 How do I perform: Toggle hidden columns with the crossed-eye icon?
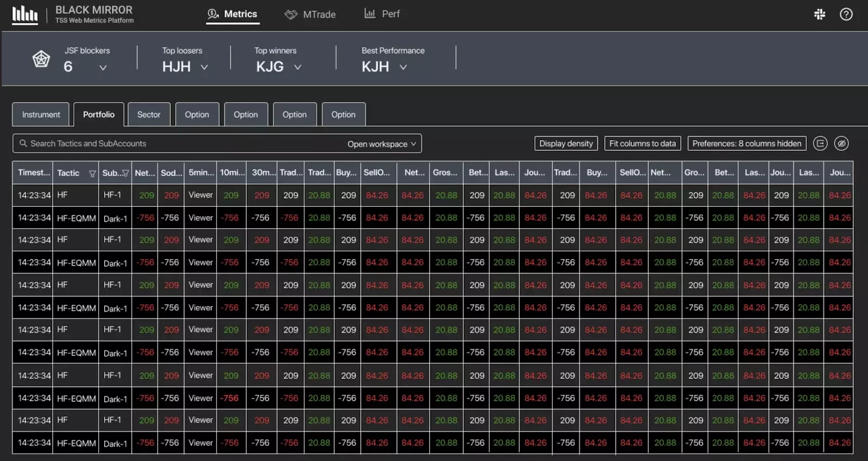841,143
